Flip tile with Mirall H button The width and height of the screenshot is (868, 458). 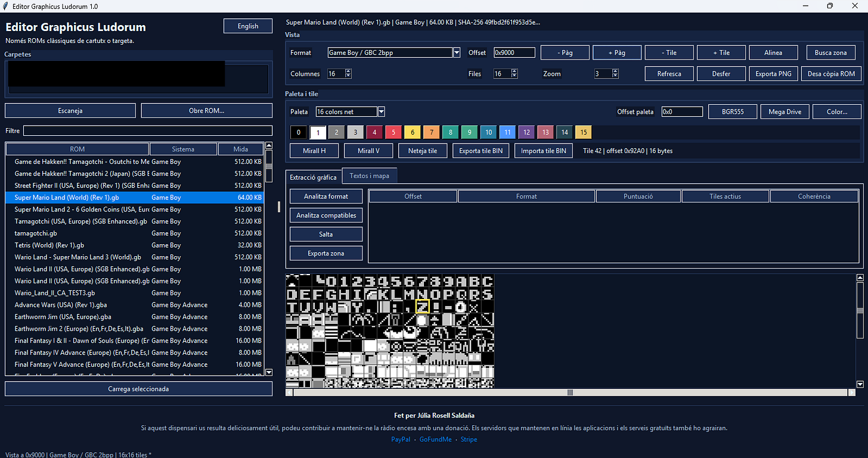pos(314,151)
